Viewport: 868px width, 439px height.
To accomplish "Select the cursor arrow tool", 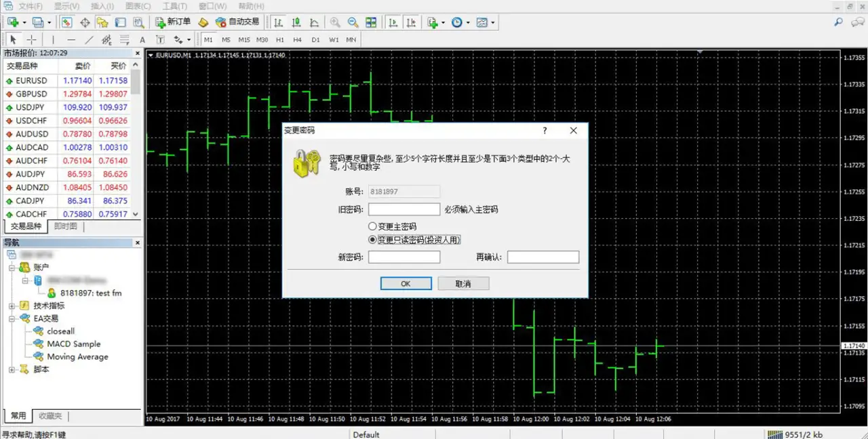I will (13, 40).
